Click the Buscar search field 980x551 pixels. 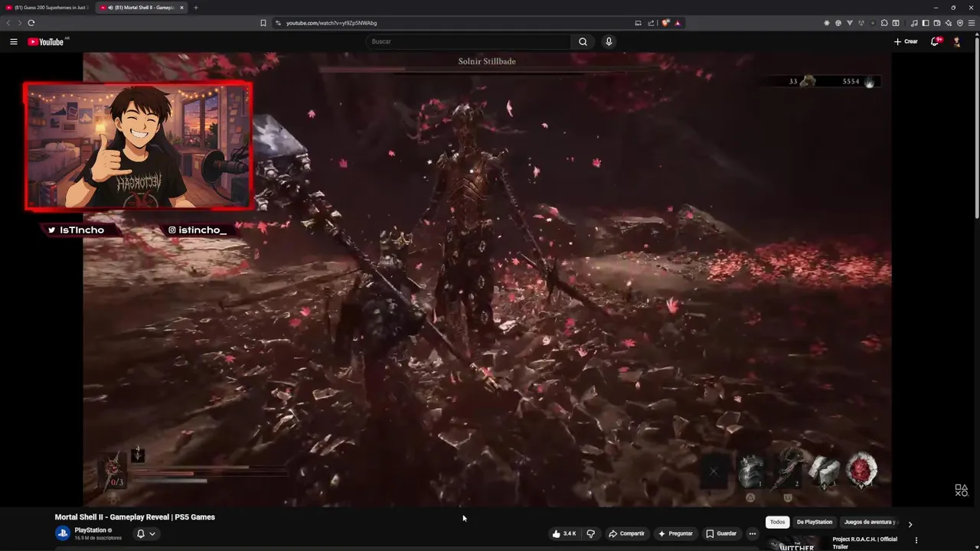(468, 41)
